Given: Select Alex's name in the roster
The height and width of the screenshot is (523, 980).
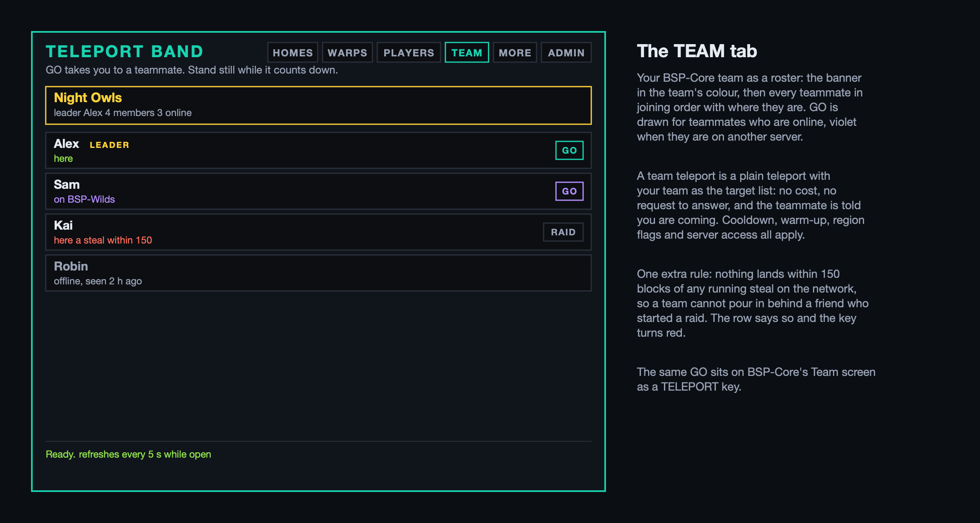Looking at the screenshot, I should pyautogui.click(x=66, y=144).
